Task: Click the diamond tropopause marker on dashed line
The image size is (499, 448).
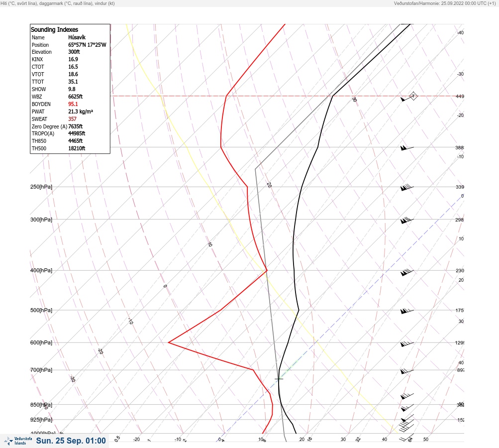Action: pyautogui.click(x=413, y=96)
